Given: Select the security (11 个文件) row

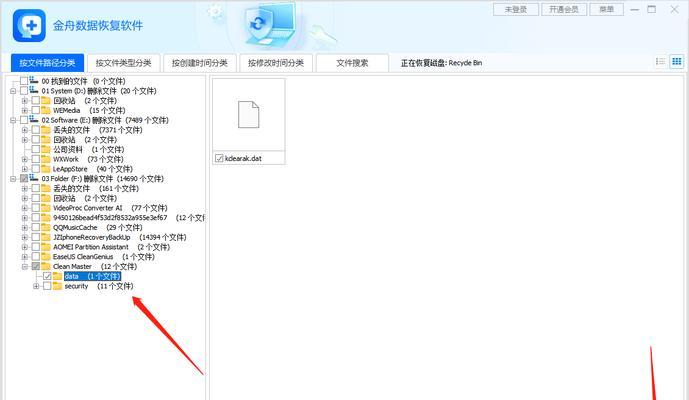Looking at the screenshot, I should pos(99,286).
